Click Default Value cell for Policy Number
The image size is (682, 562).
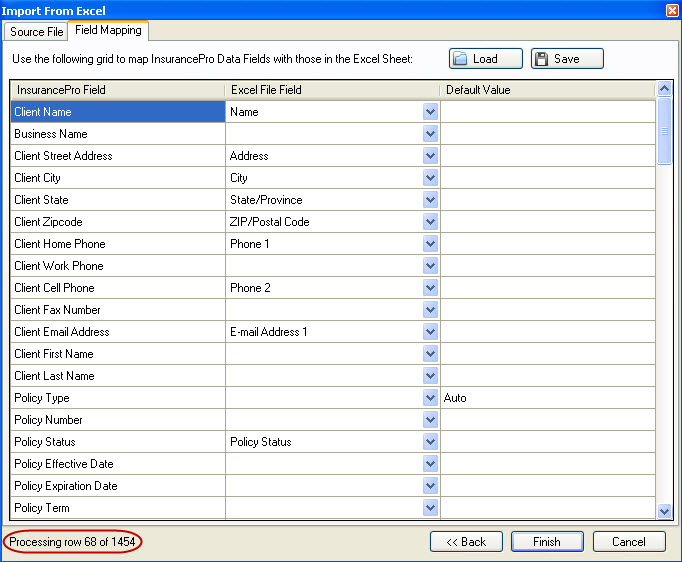click(x=548, y=419)
